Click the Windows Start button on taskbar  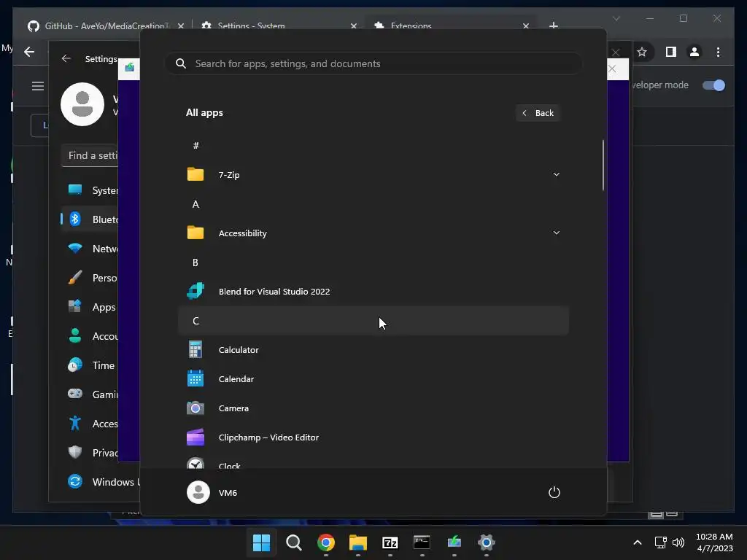pyautogui.click(x=261, y=542)
